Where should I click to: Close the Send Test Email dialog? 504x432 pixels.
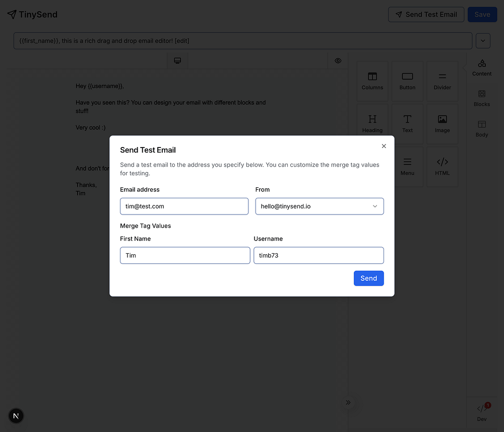(x=384, y=146)
